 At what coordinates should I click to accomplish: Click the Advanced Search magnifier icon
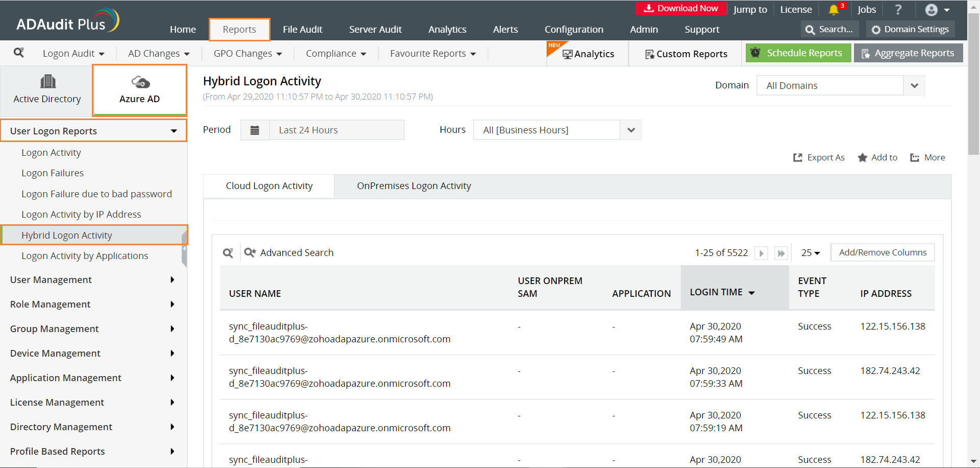(x=250, y=252)
